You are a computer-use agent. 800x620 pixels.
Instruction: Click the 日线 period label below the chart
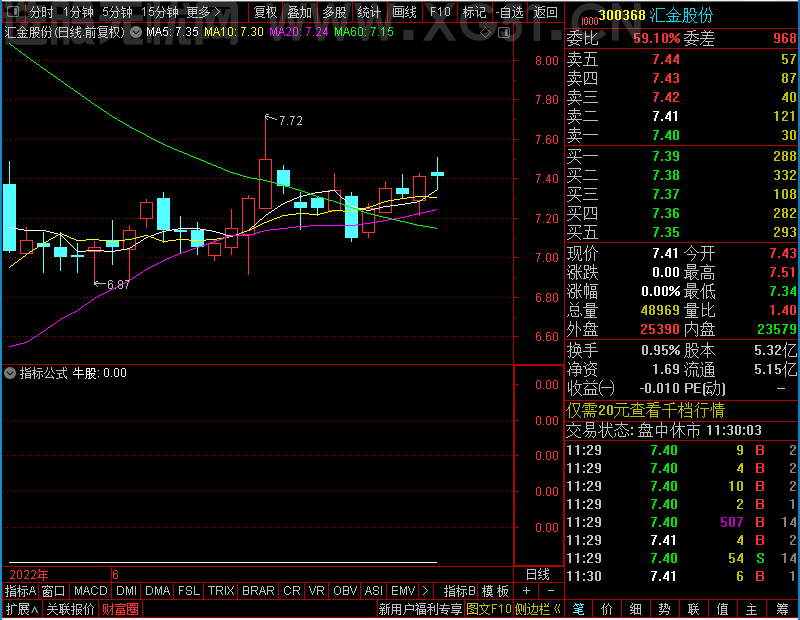[538, 574]
